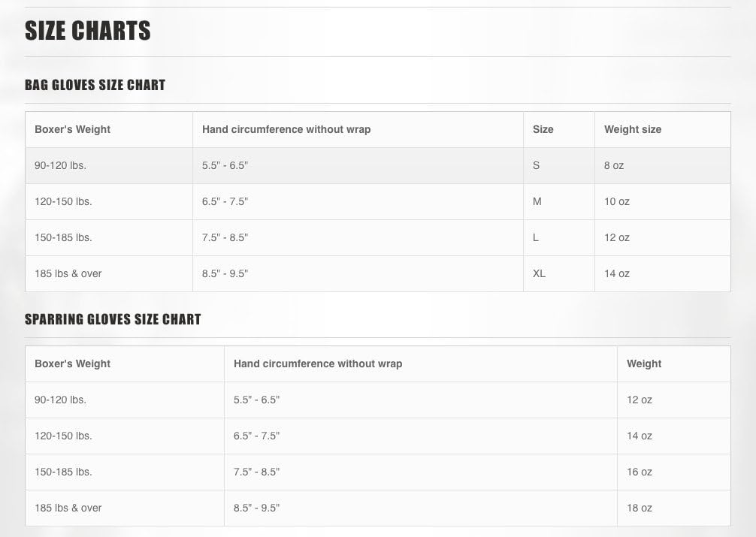Viewport: 756px width, 537px height.
Task: Click the SPARRING GLOVES SIZE CHART heading
Action: [x=113, y=319]
